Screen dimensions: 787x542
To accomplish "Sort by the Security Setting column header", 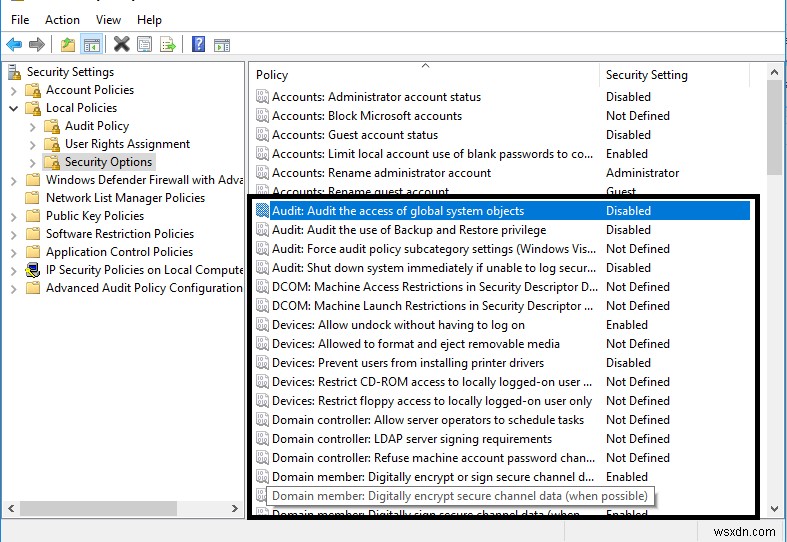I will point(674,75).
